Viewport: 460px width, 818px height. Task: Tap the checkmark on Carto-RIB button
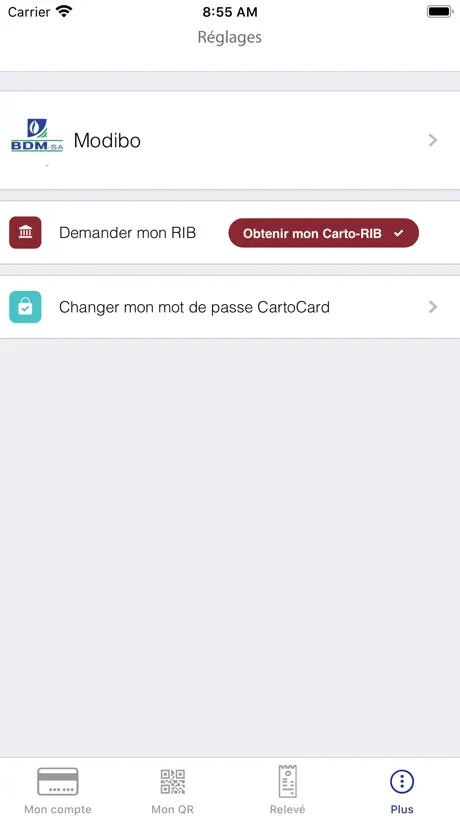[398, 234]
